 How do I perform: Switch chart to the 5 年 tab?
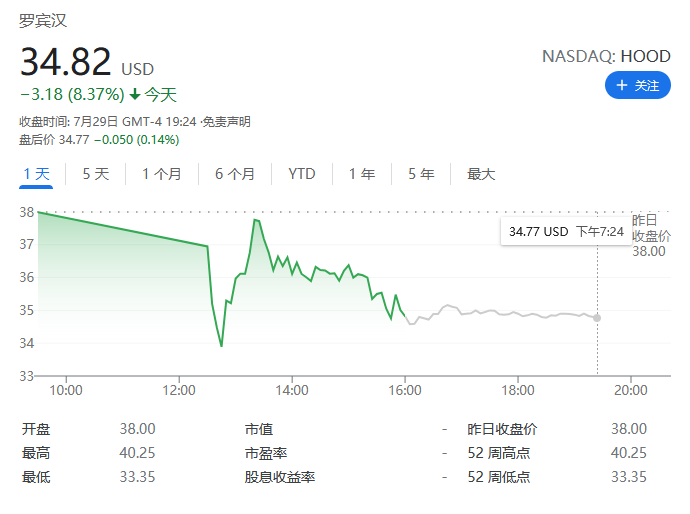point(421,174)
